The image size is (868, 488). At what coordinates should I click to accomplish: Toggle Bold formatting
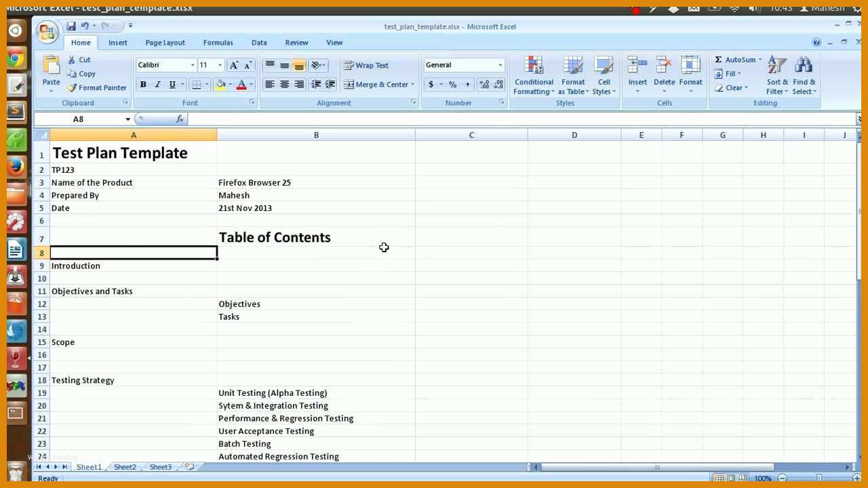(x=143, y=85)
